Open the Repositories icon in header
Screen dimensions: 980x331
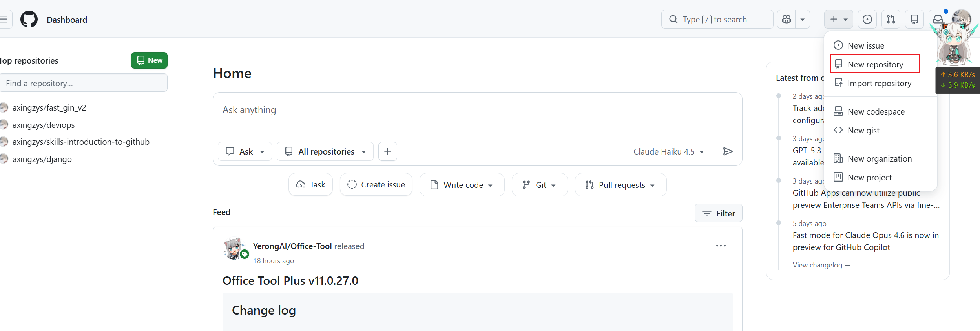(x=914, y=20)
